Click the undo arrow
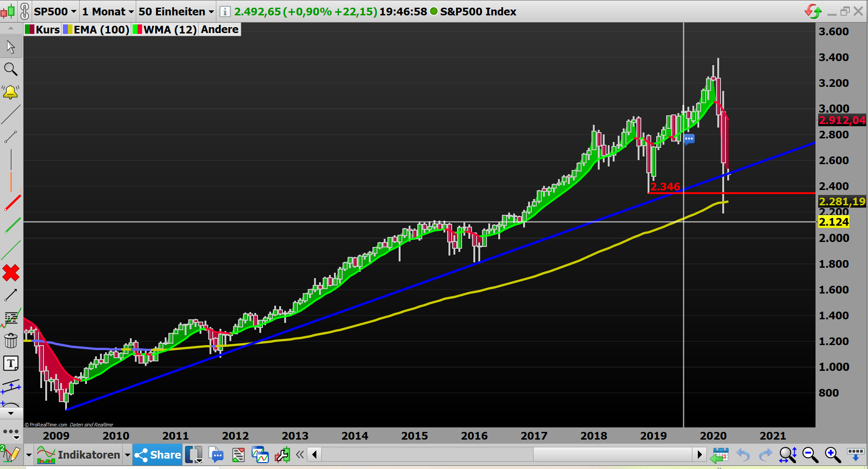The width and height of the screenshot is (868, 469). pyautogui.click(x=743, y=455)
